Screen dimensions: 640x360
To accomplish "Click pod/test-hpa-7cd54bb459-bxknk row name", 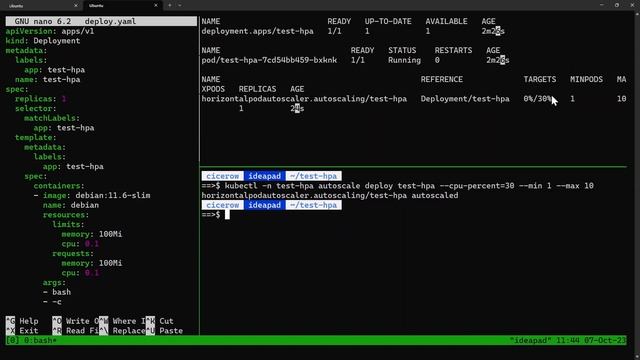I will 269,60.
